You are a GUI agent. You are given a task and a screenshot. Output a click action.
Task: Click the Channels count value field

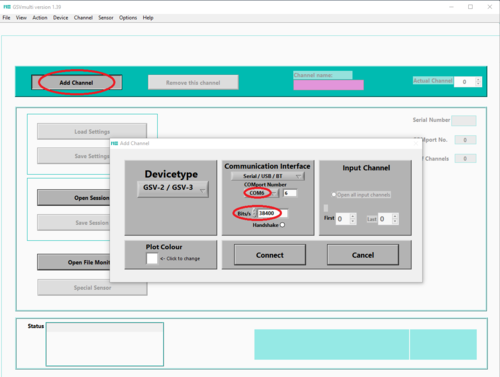click(x=465, y=159)
